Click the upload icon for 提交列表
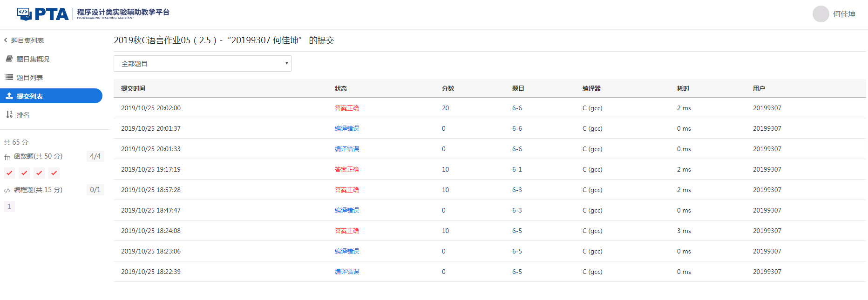This screenshot has height=300, width=868. coord(9,96)
